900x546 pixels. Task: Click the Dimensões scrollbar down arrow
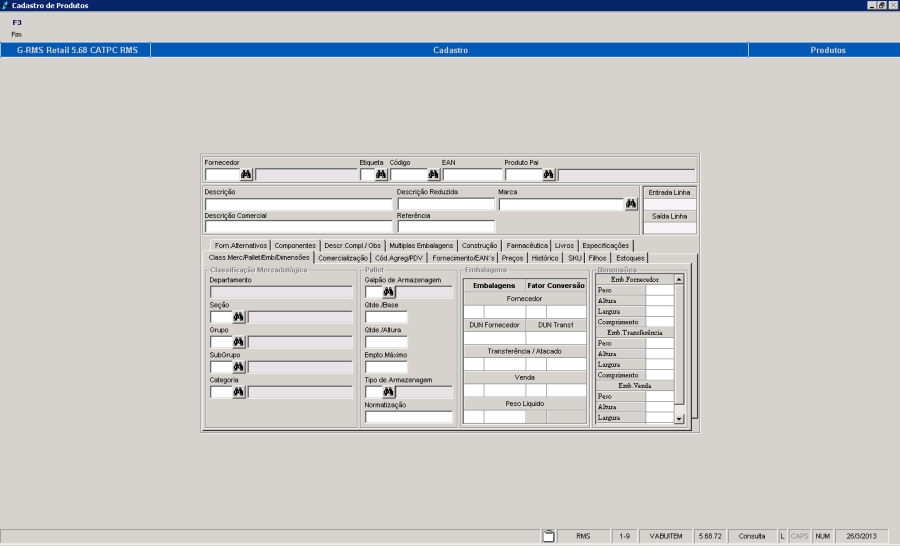pos(679,419)
